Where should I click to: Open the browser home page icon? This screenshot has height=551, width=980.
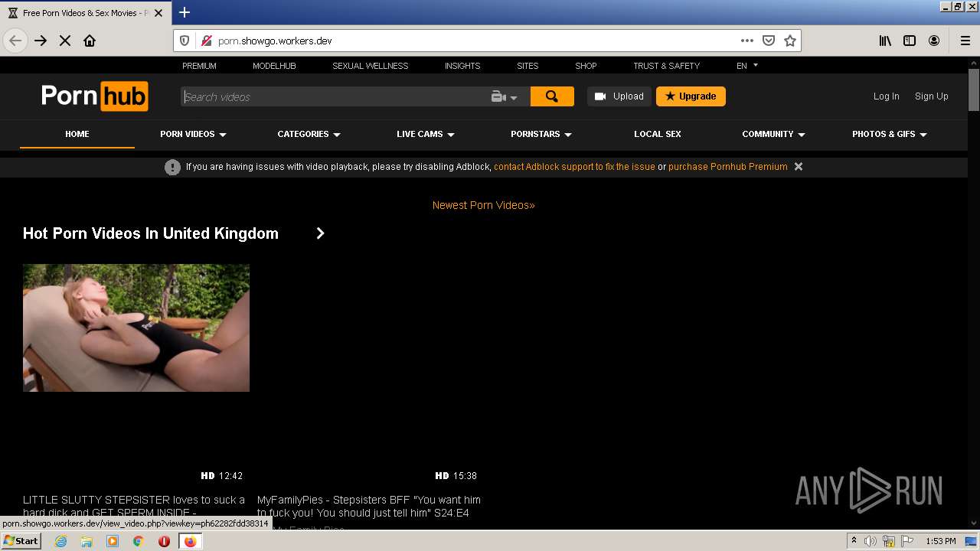90,41
